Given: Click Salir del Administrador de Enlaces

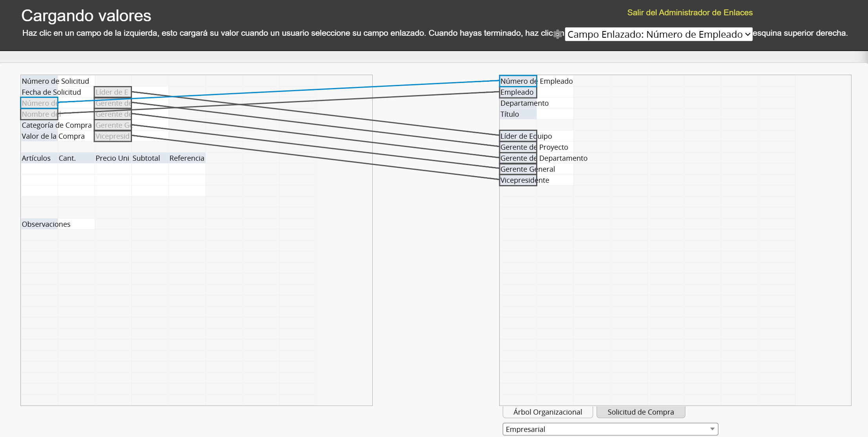Looking at the screenshot, I should coord(690,13).
